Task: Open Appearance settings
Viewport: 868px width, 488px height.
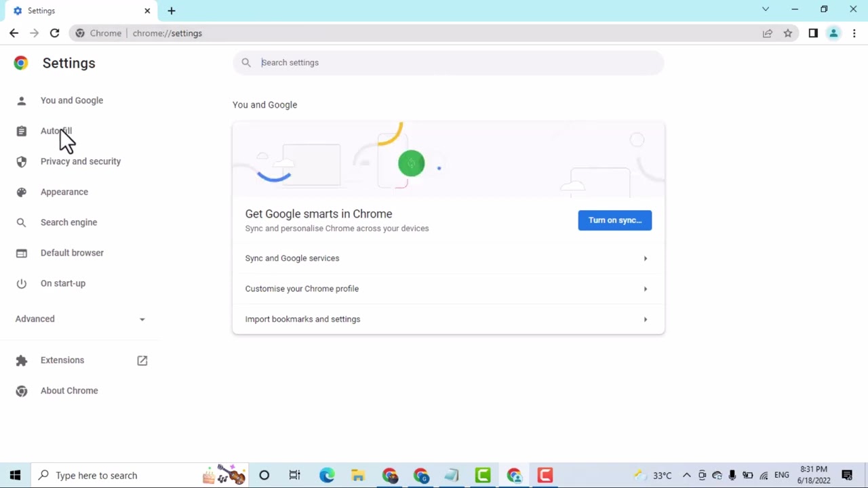Action: click(64, 192)
